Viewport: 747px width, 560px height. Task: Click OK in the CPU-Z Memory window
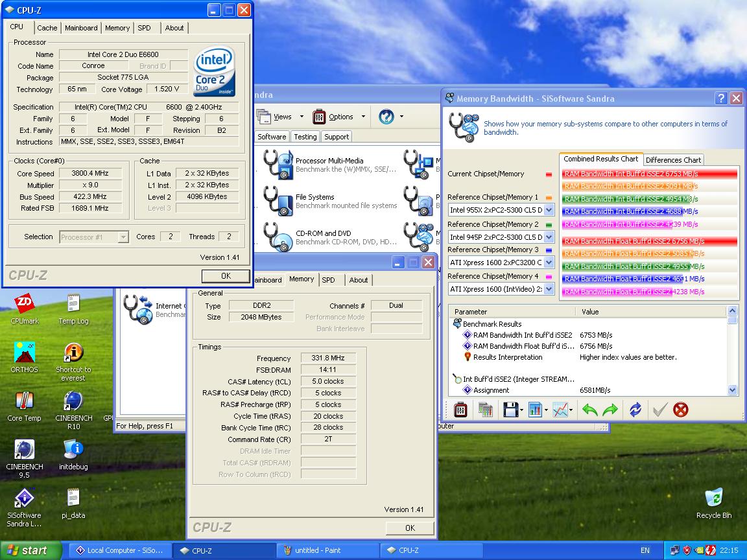tap(410, 528)
